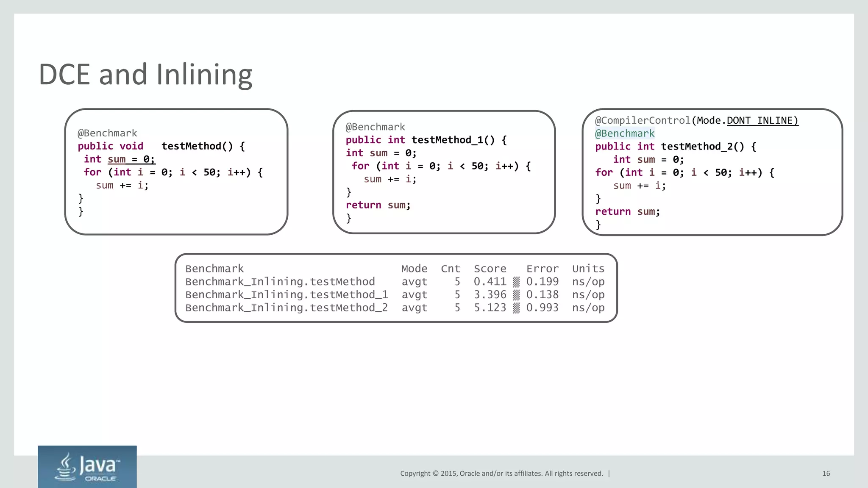The height and width of the screenshot is (488, 868).
Task: Click the 5.123 score value
Action: [490, 308]
